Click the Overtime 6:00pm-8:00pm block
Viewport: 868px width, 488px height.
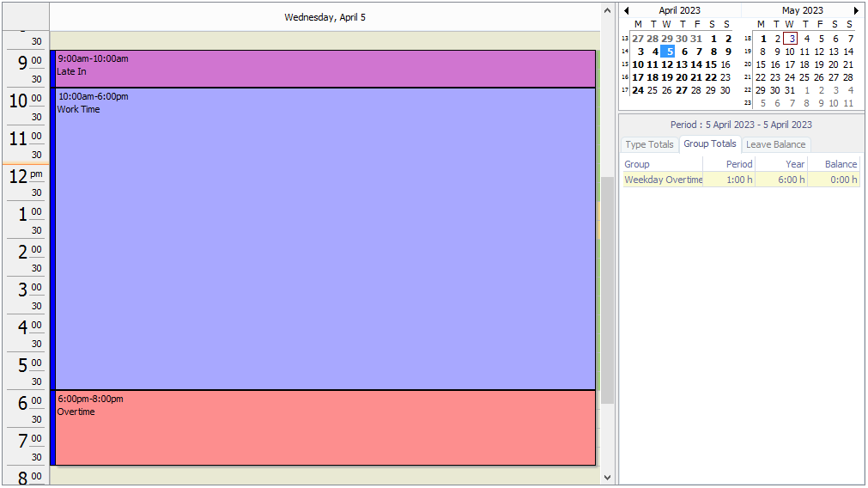pyautogui.click(x=325, y=428)
